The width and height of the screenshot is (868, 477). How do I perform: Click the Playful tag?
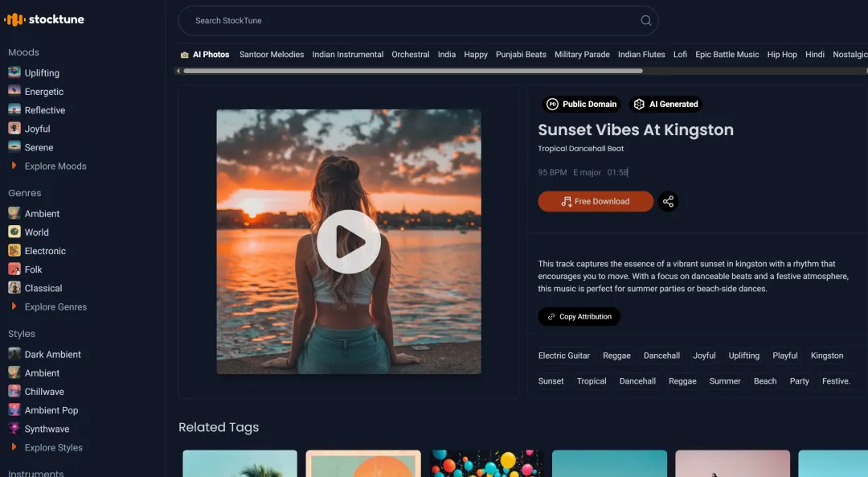tap(785, 356)
